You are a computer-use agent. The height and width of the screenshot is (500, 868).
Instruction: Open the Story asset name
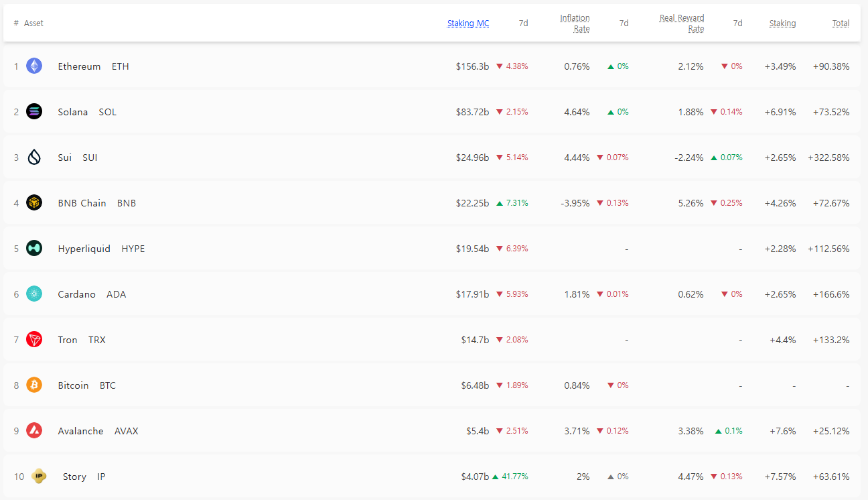pos(74,477)
